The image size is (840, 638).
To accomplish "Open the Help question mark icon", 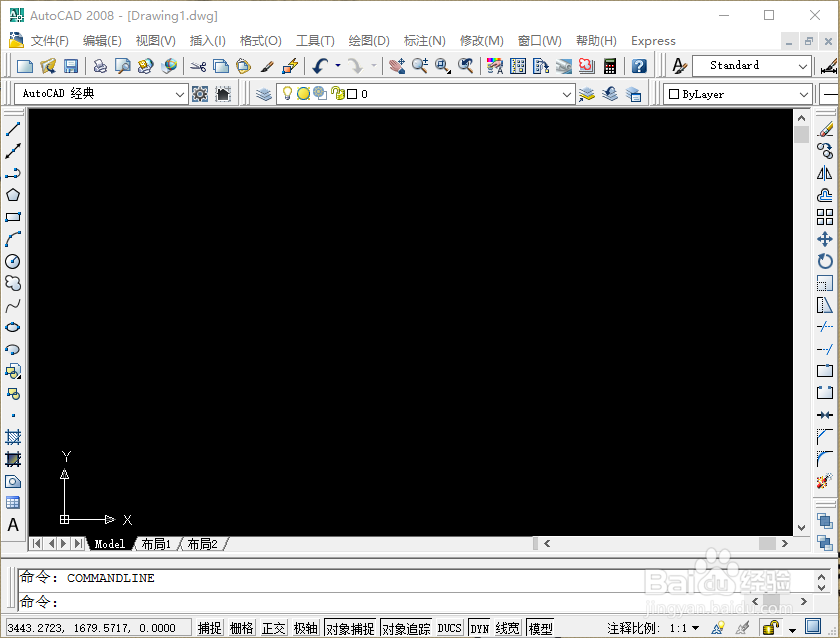I will [639, 66].
